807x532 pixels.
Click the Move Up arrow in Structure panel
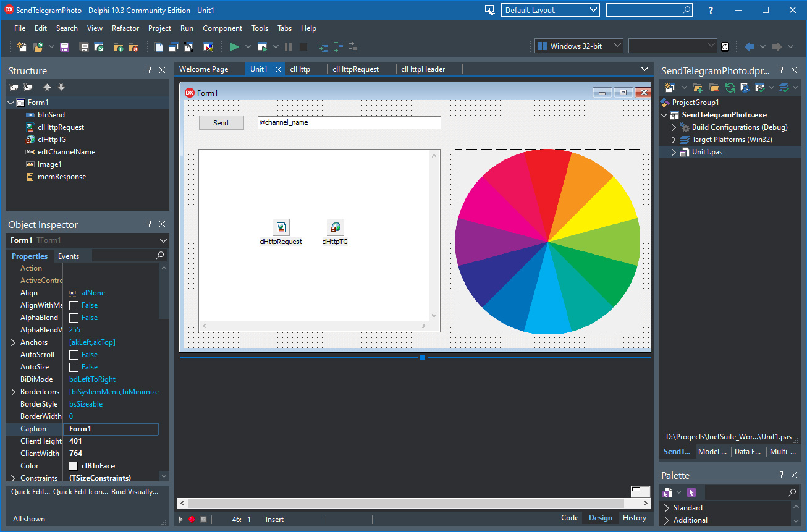point(47,88)
